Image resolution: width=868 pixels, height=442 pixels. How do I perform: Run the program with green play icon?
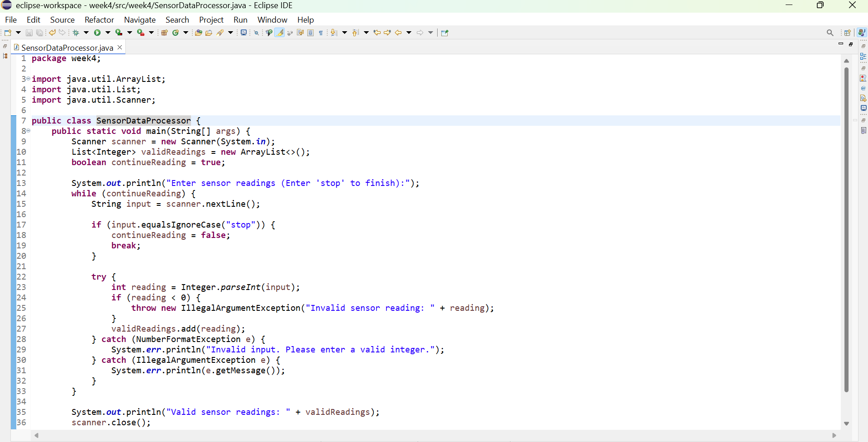click(x=97, y=33)
